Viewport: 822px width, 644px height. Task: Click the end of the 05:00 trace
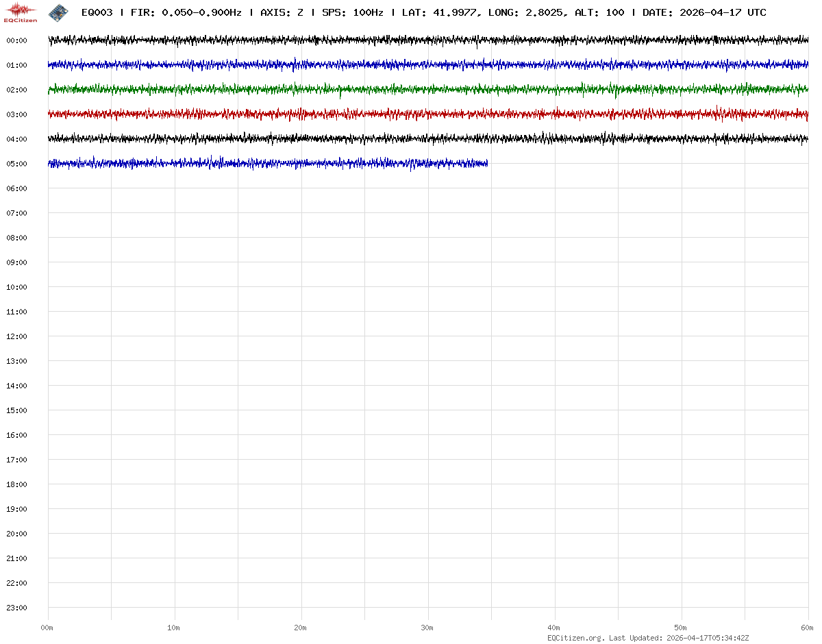(x=486, y=163)
